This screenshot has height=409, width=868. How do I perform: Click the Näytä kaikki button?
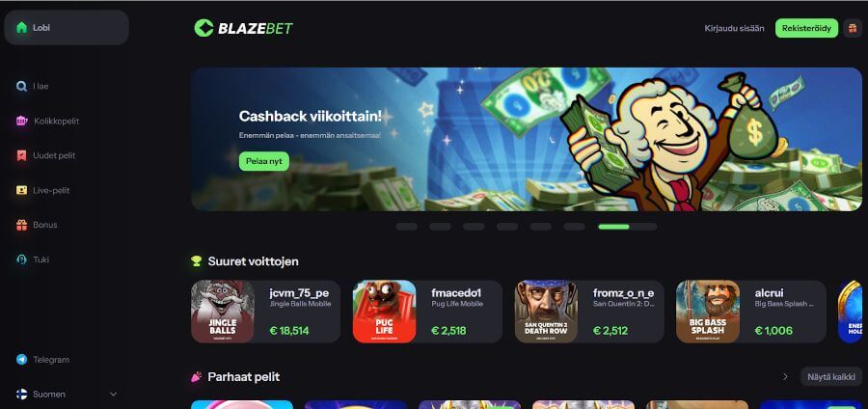click(831, 377)
